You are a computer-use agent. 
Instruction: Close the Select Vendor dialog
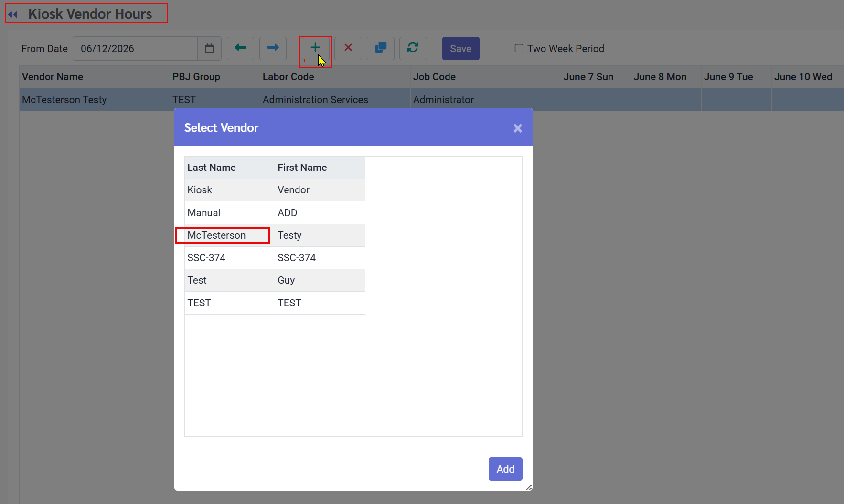coord(518,128)
